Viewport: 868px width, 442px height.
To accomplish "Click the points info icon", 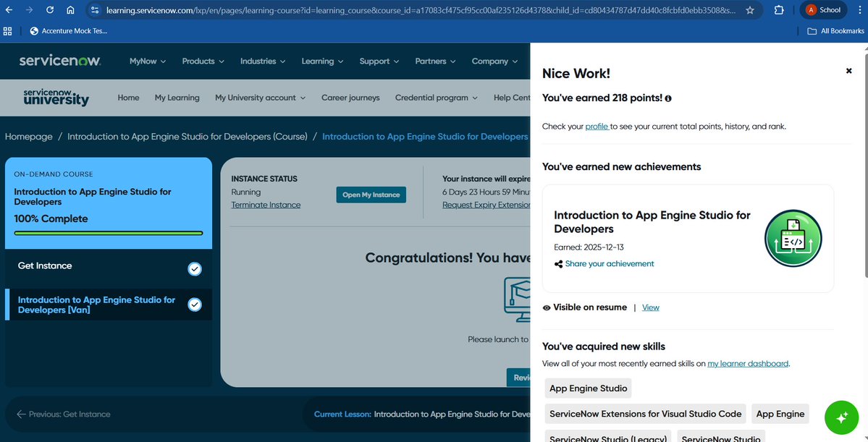I will [668, 98].
